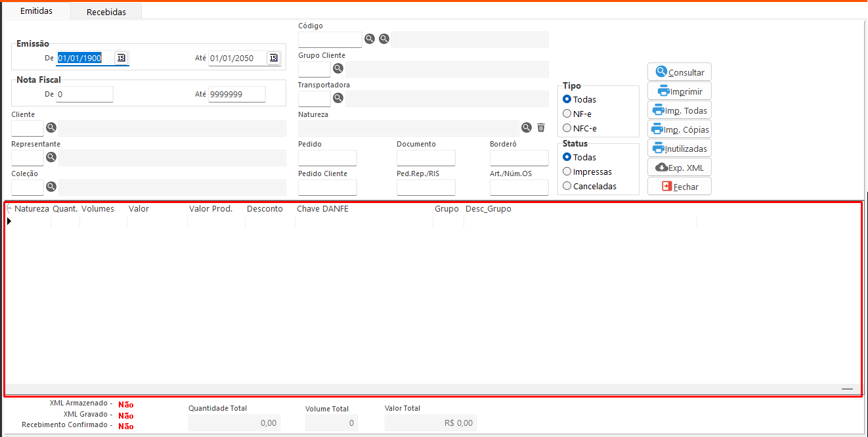Click the Transportadora search magnifier icon
The width and height of the screenshot is (868, 437).
338,98
